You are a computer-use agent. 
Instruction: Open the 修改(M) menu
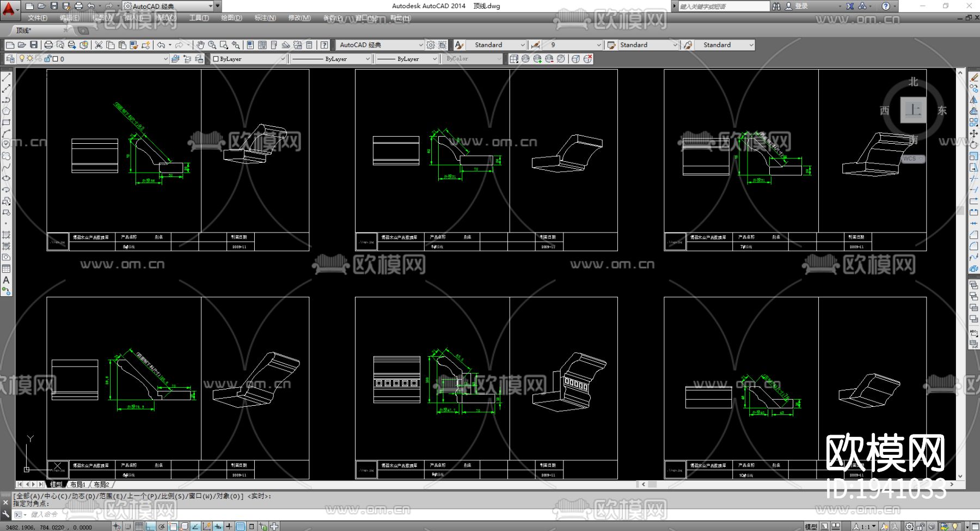tap(299, 18)
